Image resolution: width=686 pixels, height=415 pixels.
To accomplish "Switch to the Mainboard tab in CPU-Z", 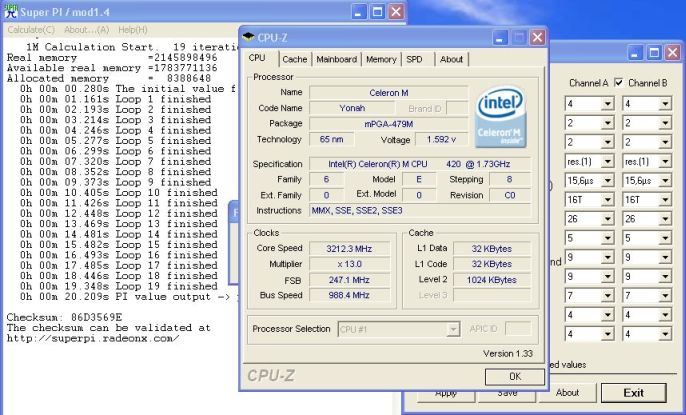I will pyautogui.click(x=336, y=59).
